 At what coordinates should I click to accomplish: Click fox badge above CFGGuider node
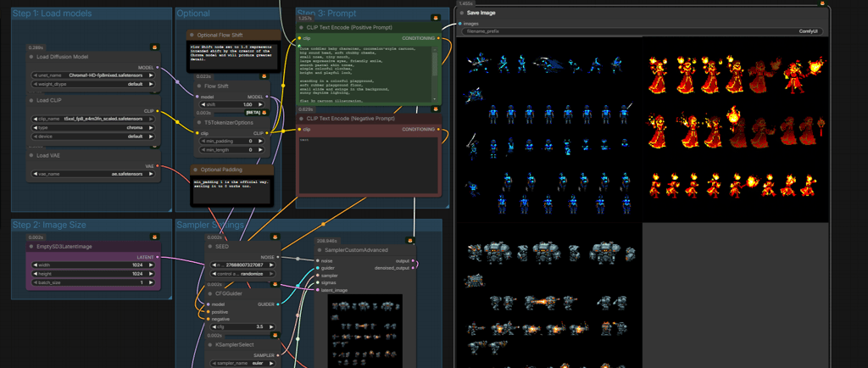coord(275,284)
